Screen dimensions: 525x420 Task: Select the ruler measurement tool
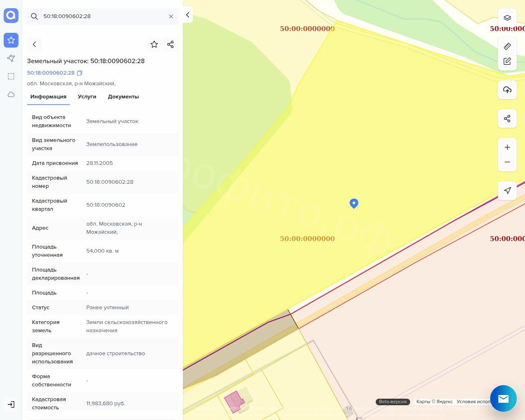[x=507, y=46]
